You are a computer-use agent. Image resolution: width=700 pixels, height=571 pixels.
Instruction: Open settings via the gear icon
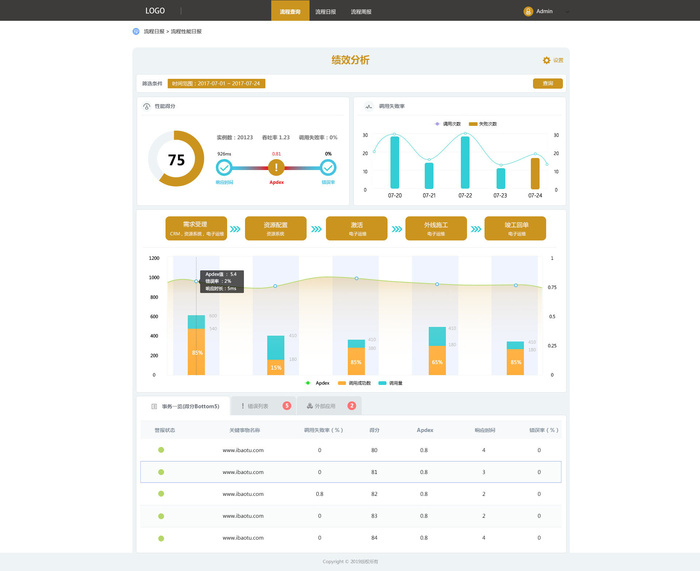[546, 60]
